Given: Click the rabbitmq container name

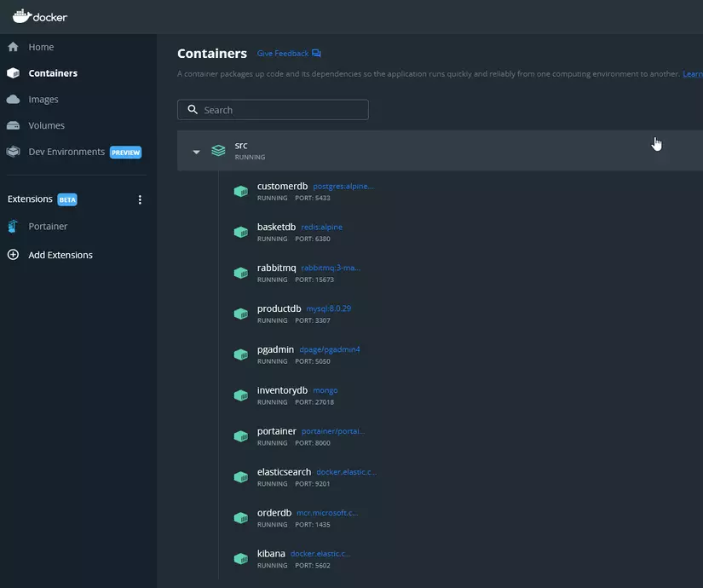Looking at the screenshot, I should (277, 268).
